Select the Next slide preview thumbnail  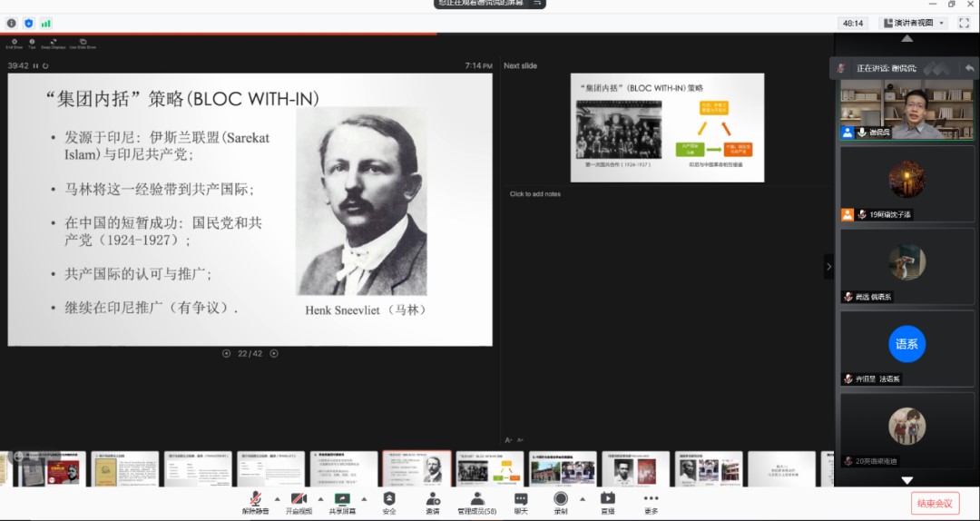667,127
